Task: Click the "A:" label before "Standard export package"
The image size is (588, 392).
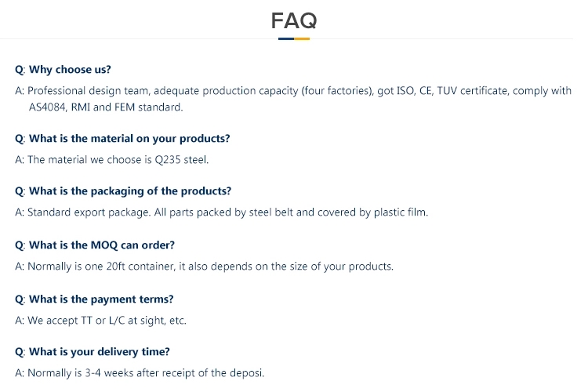Action: 20,212
